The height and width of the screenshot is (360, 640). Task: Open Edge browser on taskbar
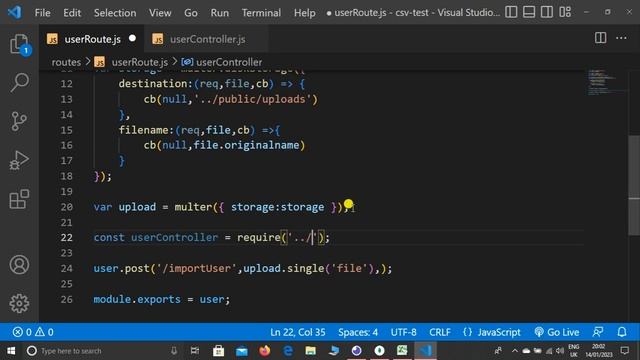(288, 351)
